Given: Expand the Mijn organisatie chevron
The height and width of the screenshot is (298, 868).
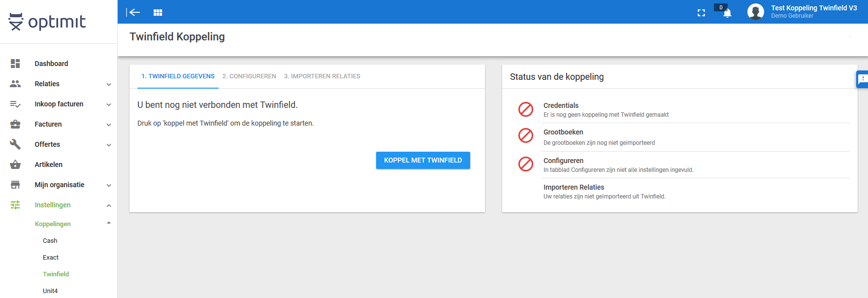Looking at the screenshot, I should pyautogui.click(x=109, y=185).
